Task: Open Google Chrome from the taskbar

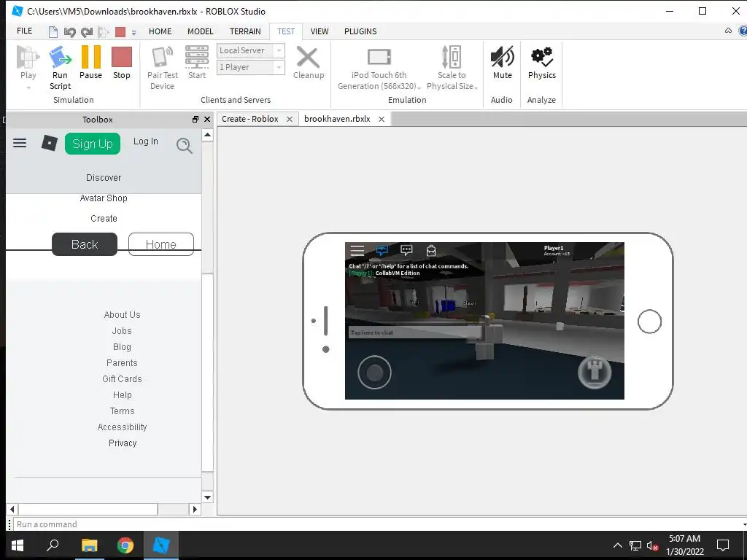Action: pos(125,545)
